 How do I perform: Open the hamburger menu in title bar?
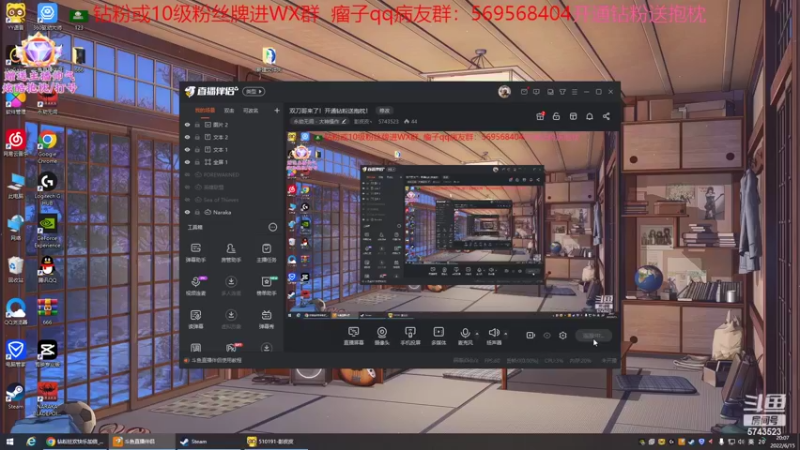pos(574,92)
